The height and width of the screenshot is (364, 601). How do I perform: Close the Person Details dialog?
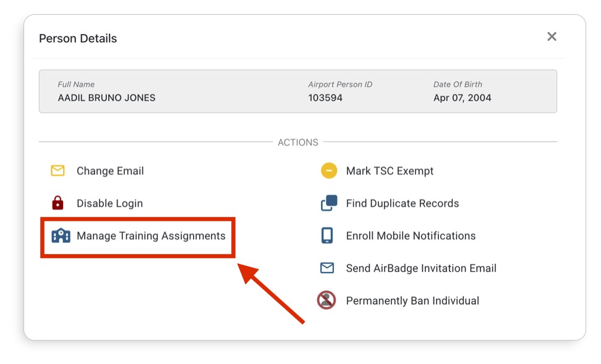point(552,37)
